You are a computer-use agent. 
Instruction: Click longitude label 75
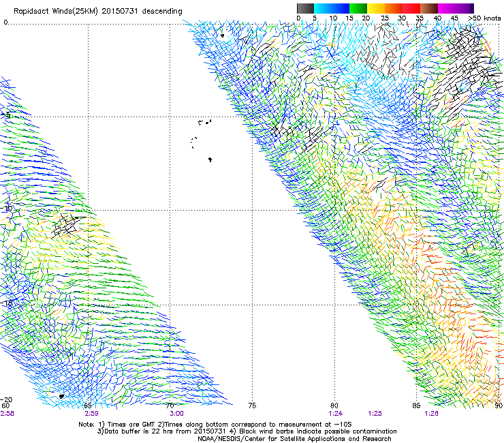[x=252, y=406]
